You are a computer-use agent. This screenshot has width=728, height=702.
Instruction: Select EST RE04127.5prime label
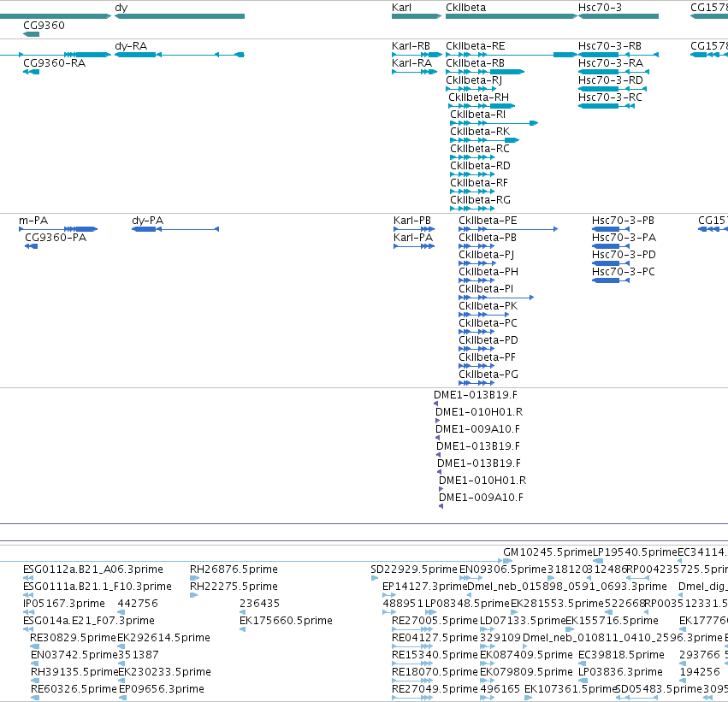435,638
